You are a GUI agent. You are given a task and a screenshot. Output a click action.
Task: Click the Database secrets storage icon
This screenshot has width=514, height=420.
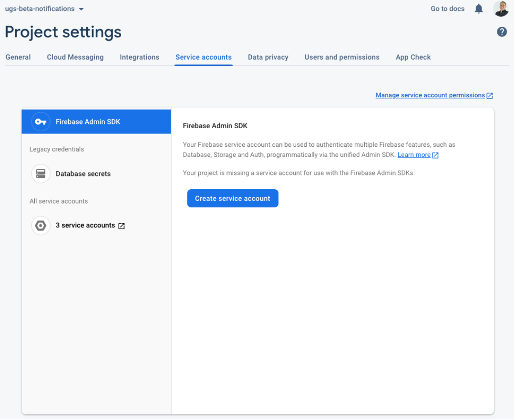tap(41, 174)
